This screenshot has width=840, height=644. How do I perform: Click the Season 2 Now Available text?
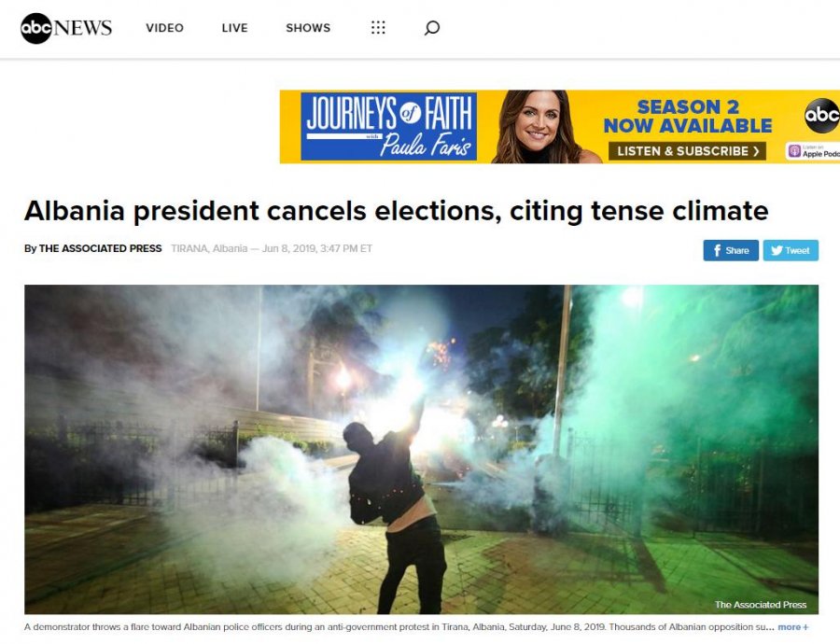(x=688, y=117)
